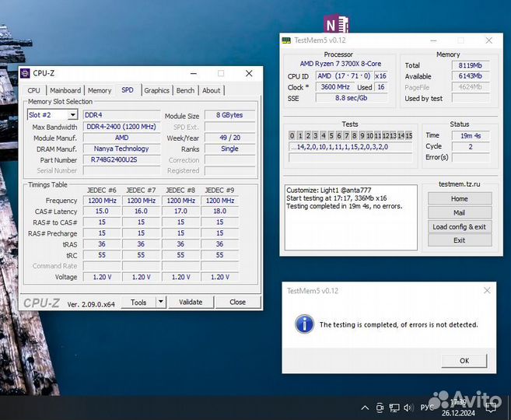
Task: Click the Tools button in CPU-Z
Action: click(138, 302)
